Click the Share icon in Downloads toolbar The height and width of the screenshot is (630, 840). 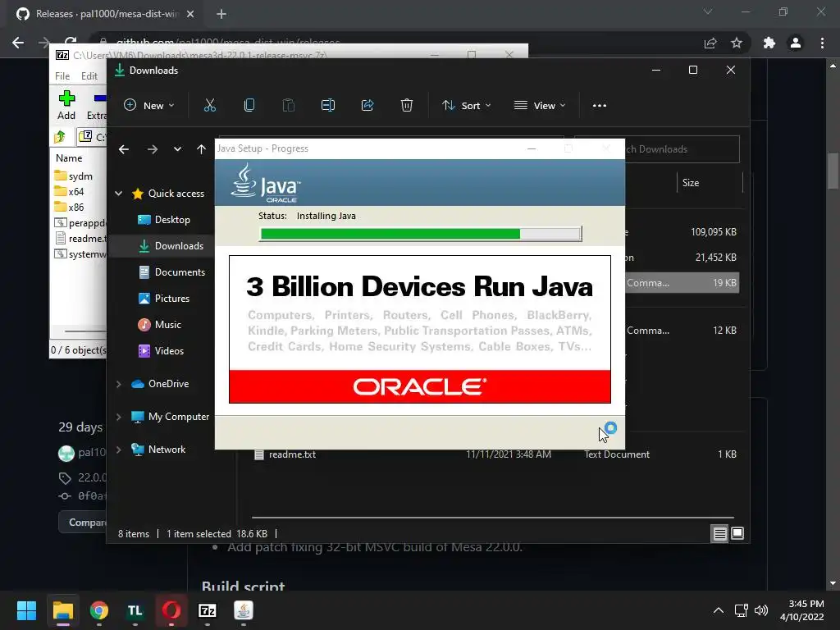coord(367,106)
